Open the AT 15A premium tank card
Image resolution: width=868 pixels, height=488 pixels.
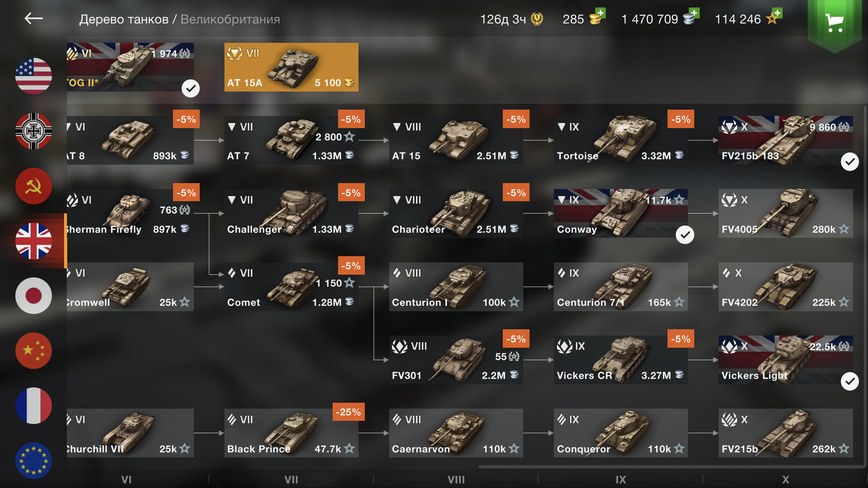[x=291, y=67]
